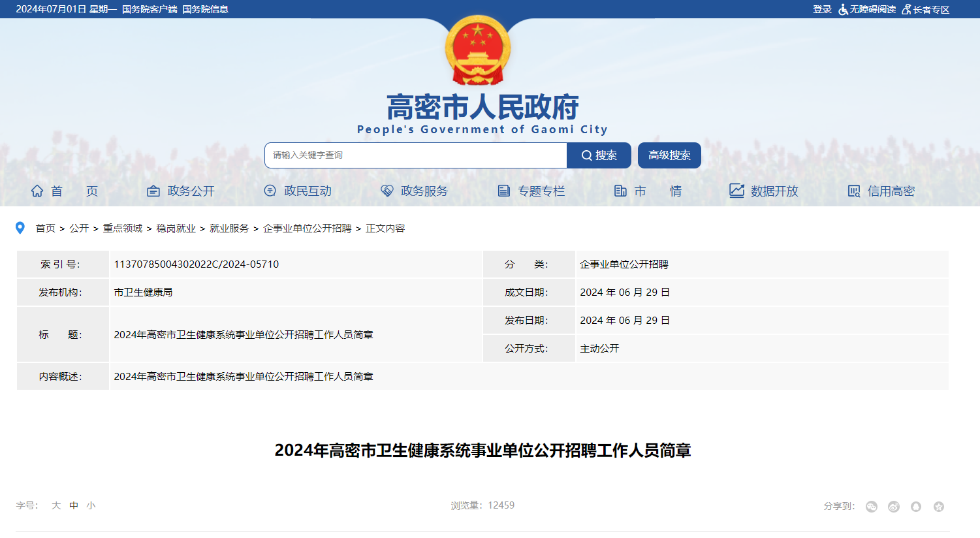Image resolution: width=980 pixels, height=538 pixels.
Task: Share to QQ icon
Action: 916,507
